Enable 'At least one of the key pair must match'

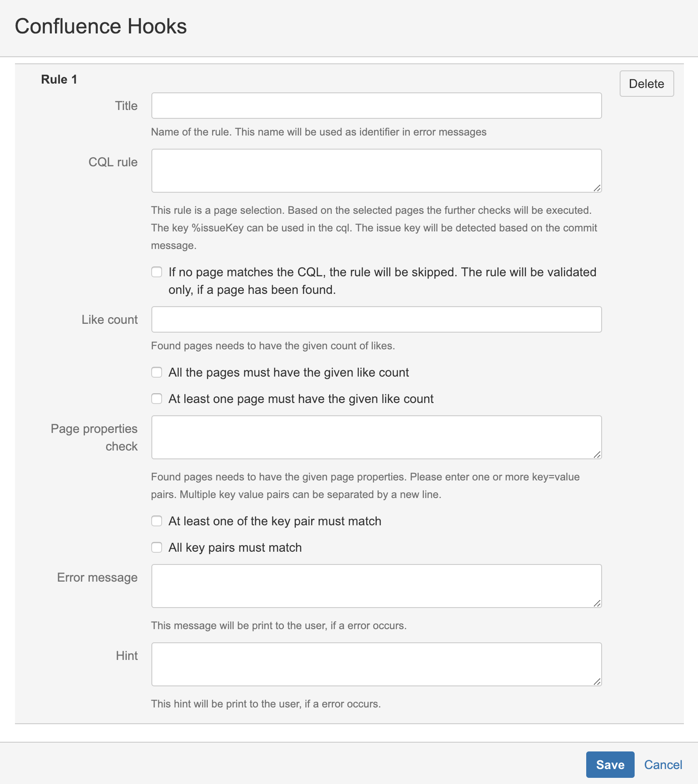click(157, 521)
